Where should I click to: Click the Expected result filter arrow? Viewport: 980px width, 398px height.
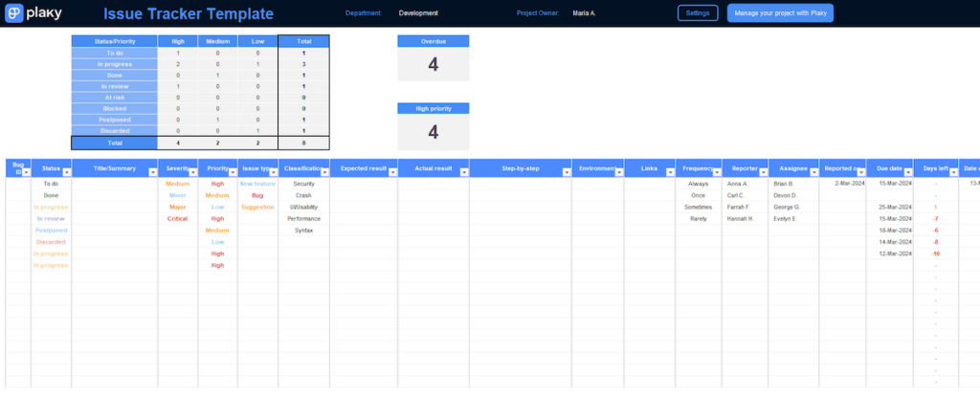[x=390, y=172]
